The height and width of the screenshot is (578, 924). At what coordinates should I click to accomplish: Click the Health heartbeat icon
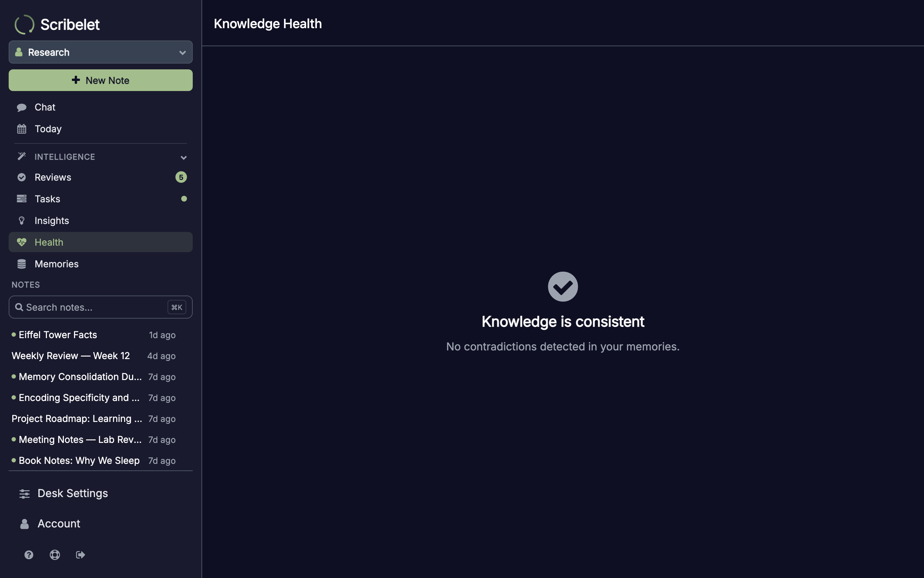coord(22,242)
